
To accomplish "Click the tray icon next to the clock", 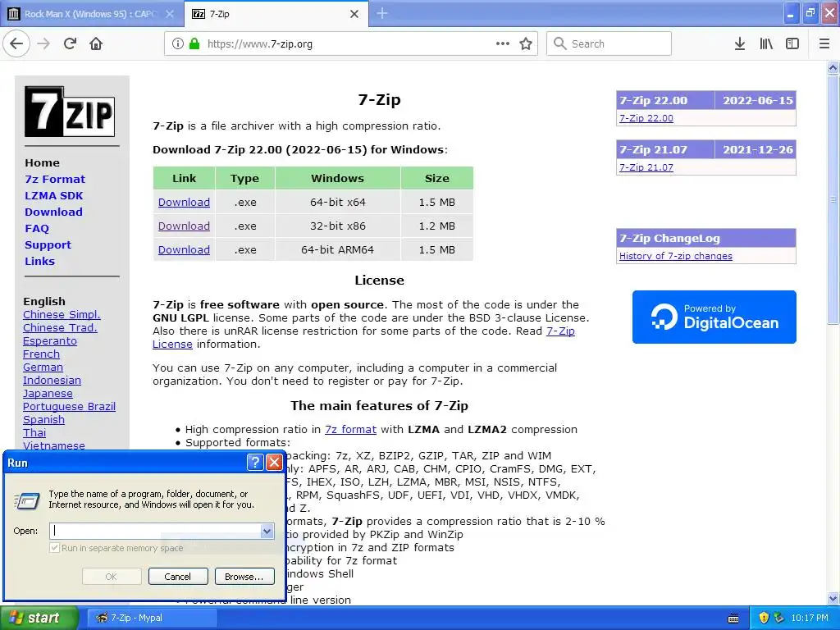I will point(779,618).
